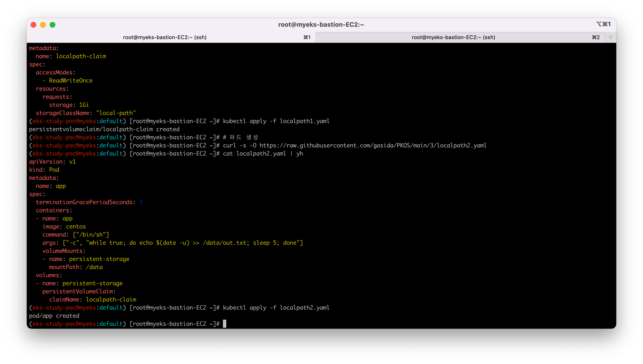The width and height of the screenshot is (643, 364).
Task: Click the 'cat localpath2.yaml | yh' command
Action: click(x=263, y=154)
